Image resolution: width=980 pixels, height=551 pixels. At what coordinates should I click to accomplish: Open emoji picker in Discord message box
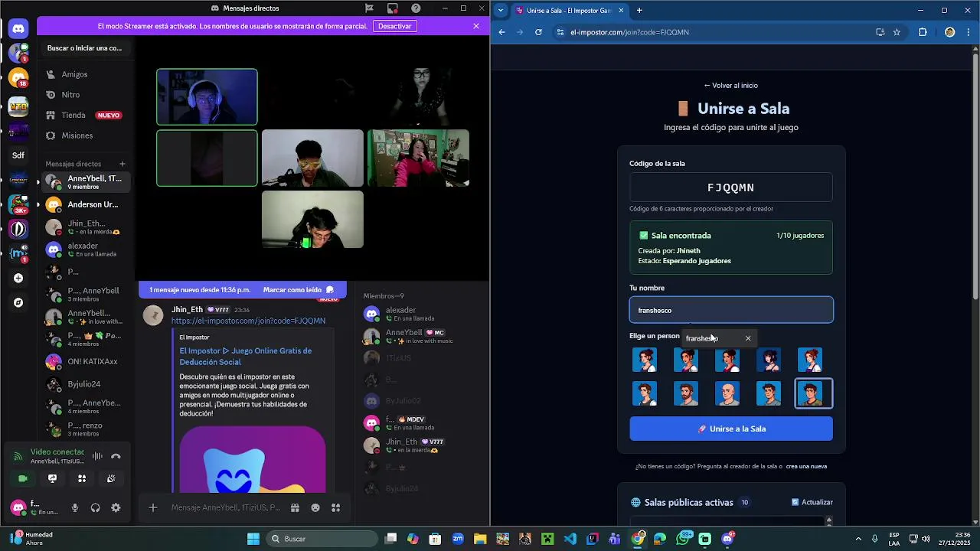pos(315,507)
